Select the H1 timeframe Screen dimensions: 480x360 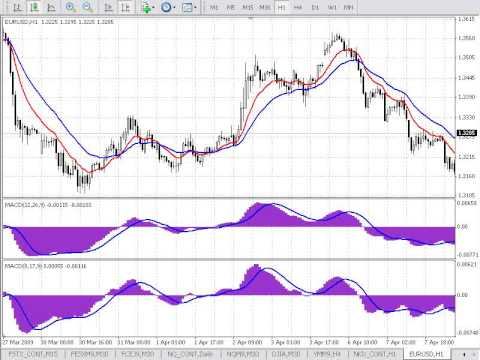click(282, 7)
